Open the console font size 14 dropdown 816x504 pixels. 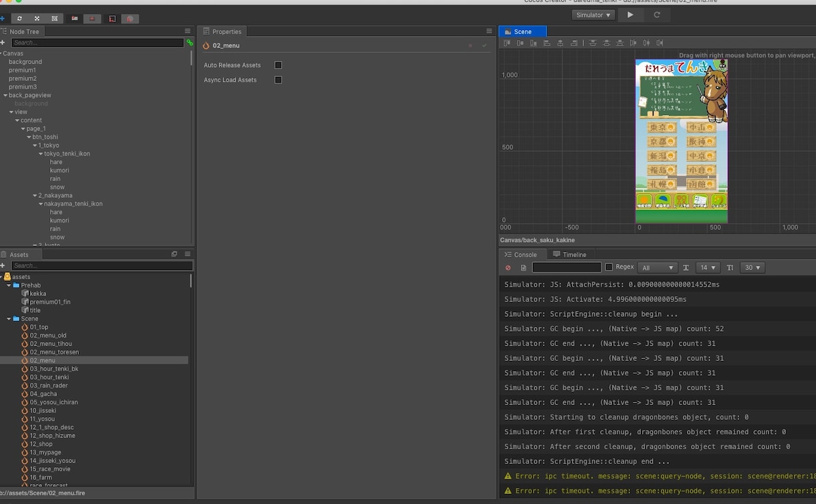pos(708,267)
